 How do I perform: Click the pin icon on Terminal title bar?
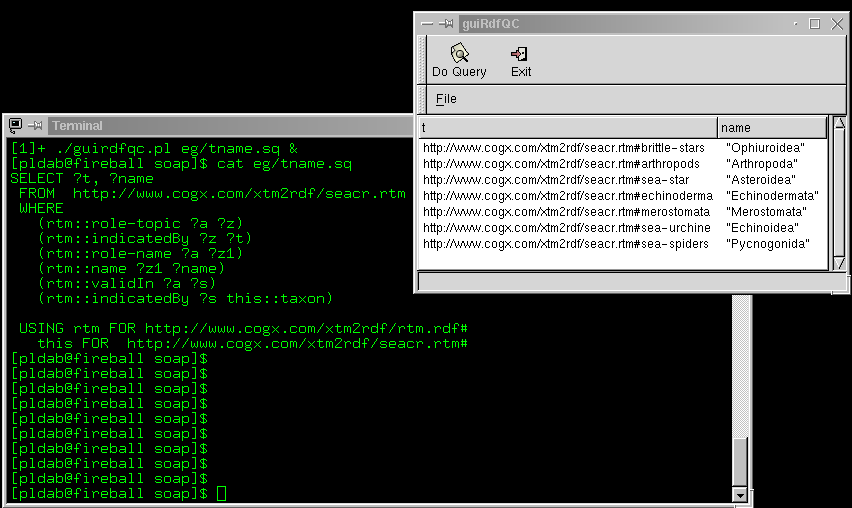[x=35, y=125]
